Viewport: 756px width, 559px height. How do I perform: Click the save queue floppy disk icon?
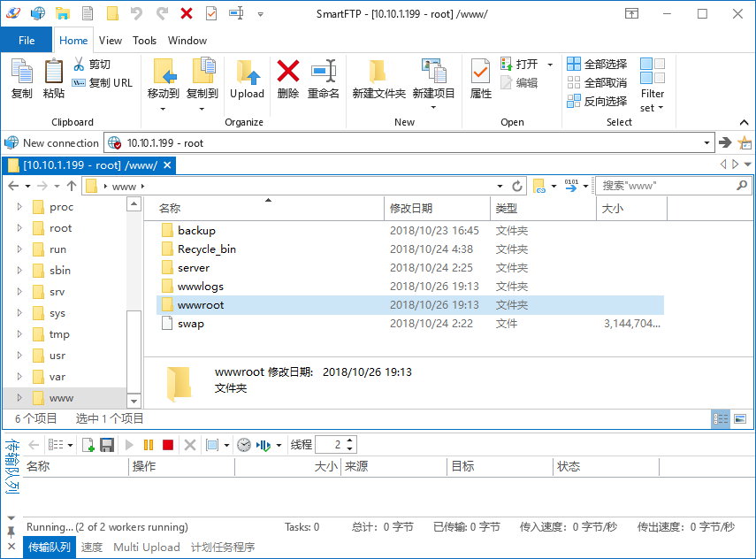coord(107,445)
